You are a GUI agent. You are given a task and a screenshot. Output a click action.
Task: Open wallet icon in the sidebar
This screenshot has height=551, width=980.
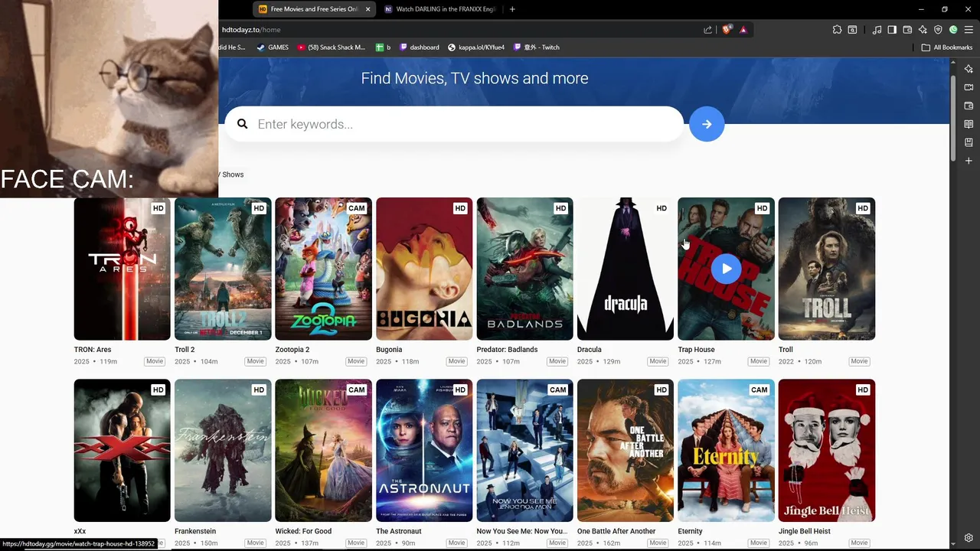[969, 106]
